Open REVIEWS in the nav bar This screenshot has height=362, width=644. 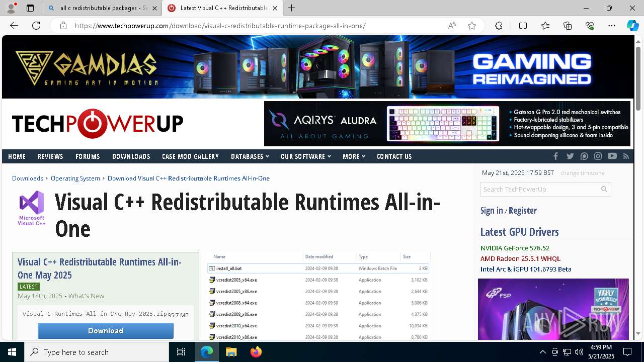(50, 156)
